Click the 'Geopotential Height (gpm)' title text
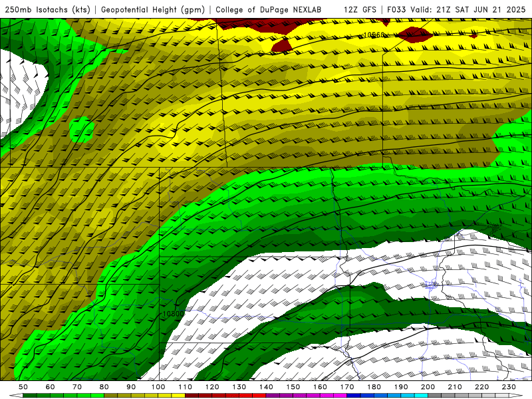This screenshot has width=532, height=399. (x=153, y=9)
